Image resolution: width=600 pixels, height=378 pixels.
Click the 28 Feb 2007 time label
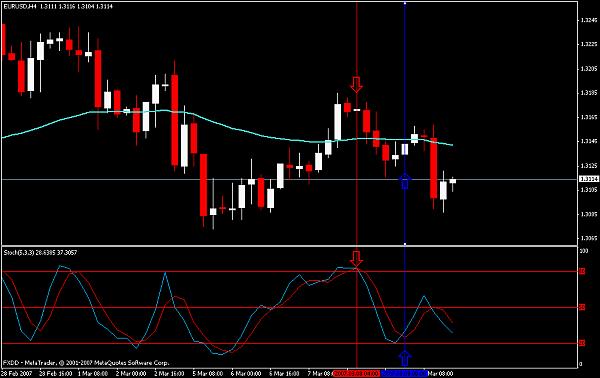[x=16, y=373]
